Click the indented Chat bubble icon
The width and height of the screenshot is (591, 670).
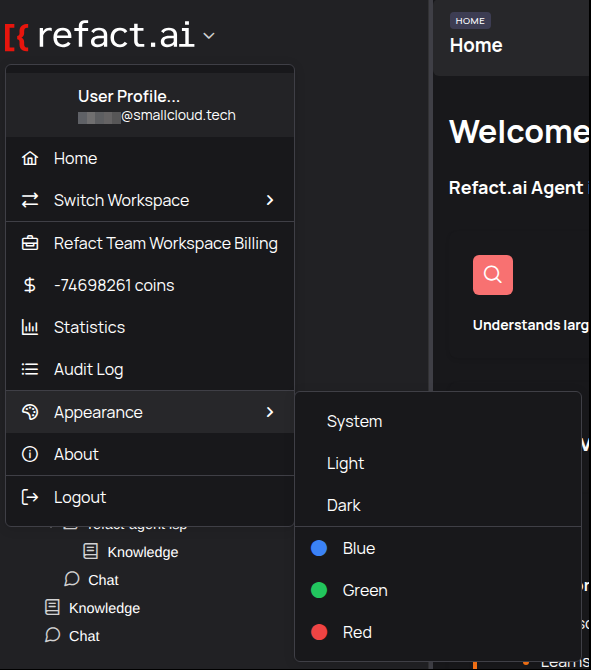coord(72,579)
